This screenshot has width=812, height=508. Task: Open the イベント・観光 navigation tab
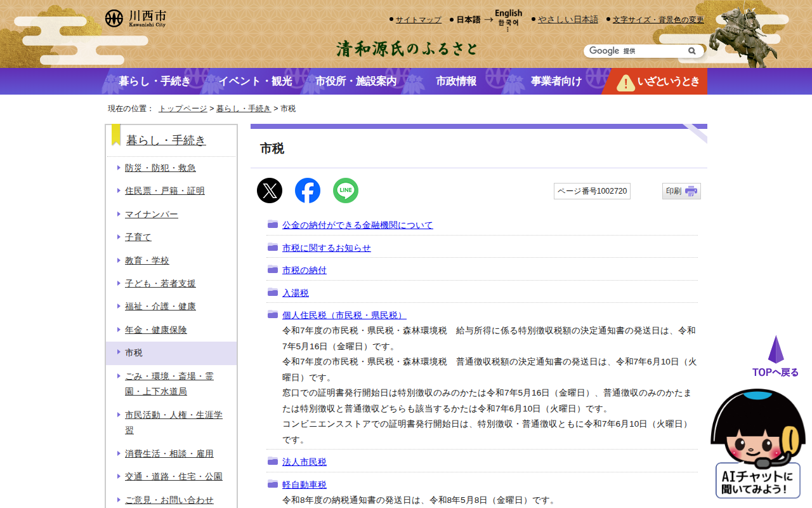coord(255,81)
